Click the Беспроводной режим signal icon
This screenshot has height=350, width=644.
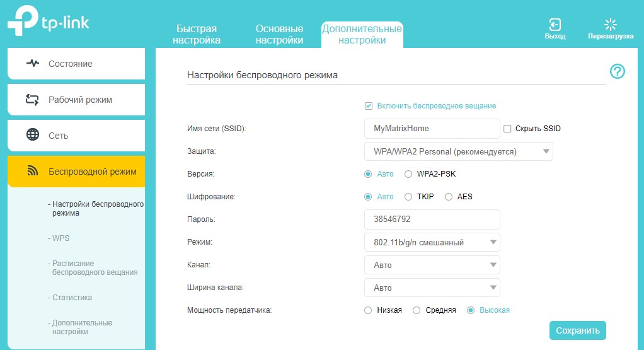point(32,171)
